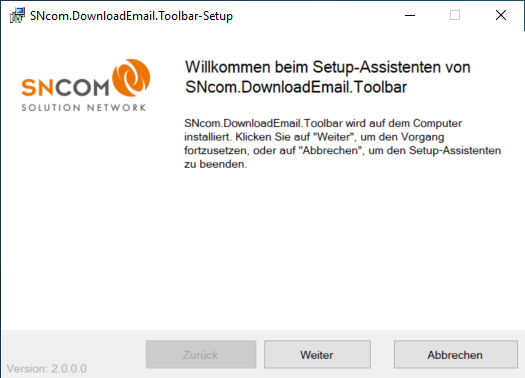Click the heading line Willkommen beim Setup-Assistenten von
The width and height of the screenshot is (525, 378).
(x=328, y=67)
